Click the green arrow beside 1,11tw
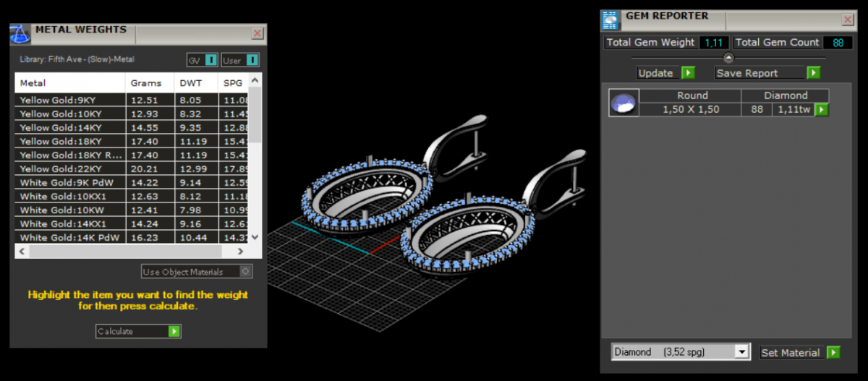868x381 pixels. [822, 110]
